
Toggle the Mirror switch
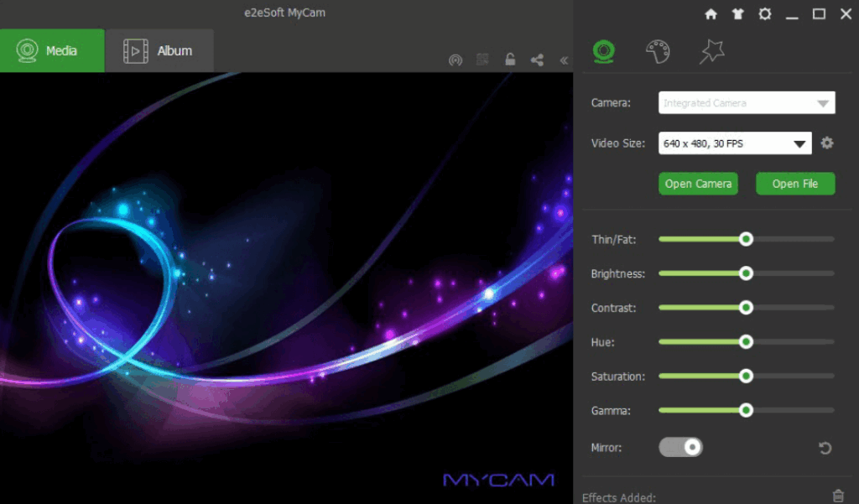pyautogui.click(x=680, y=447)
